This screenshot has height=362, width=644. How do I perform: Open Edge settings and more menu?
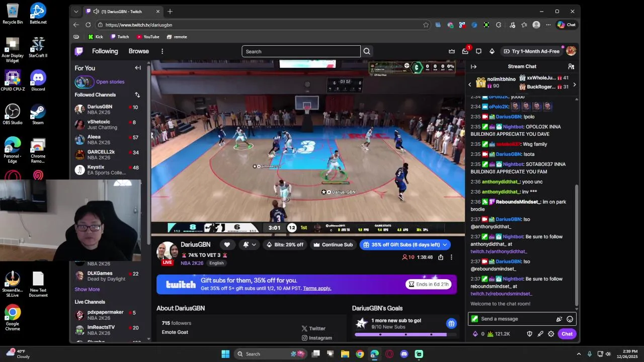[x=548, y=25]
